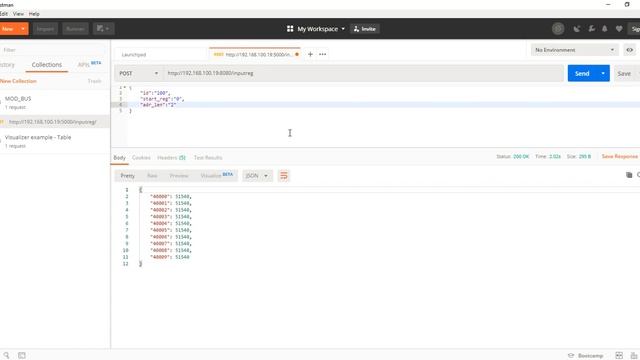The image size is (640, 360).
Task: Toggle the response line wrap icon
Action: (x=284, y=176)
